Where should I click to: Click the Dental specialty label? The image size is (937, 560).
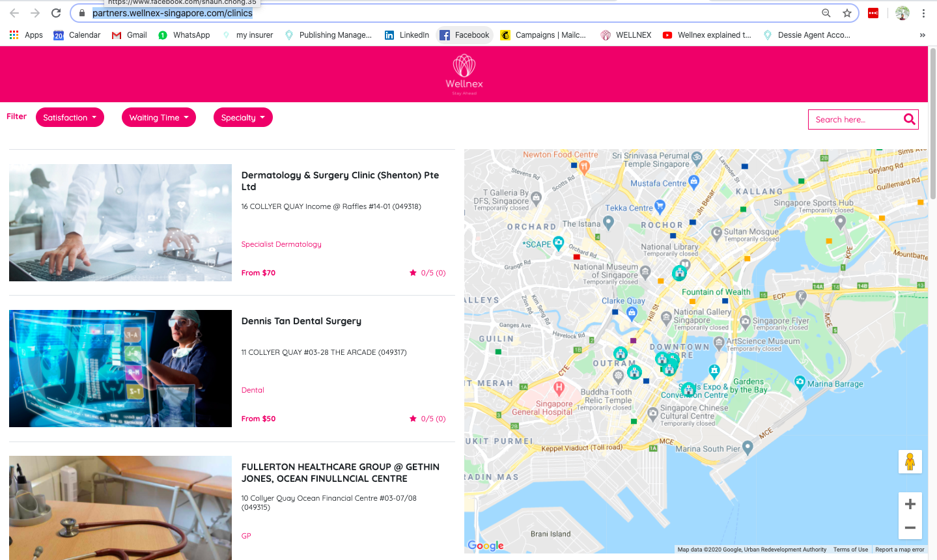coord(253,390)
